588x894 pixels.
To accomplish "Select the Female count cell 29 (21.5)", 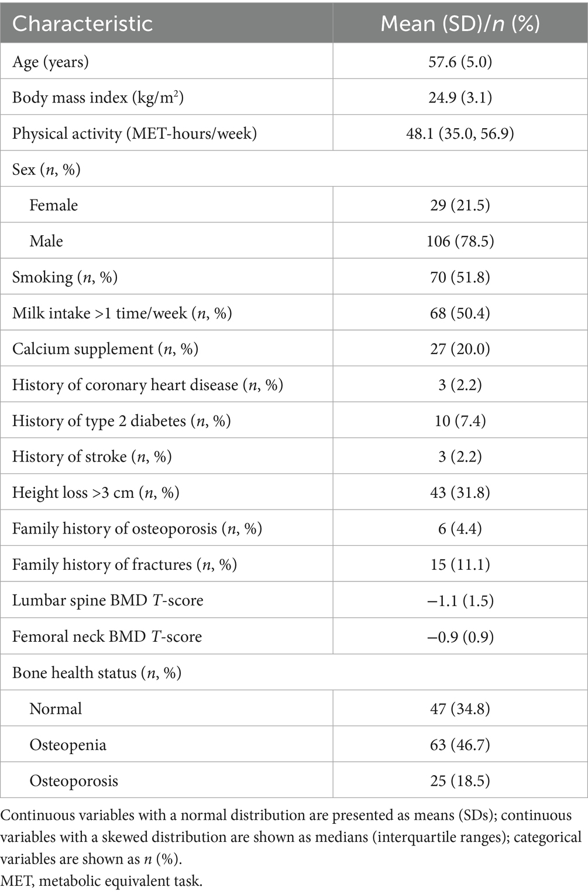I will coord(460,205).
